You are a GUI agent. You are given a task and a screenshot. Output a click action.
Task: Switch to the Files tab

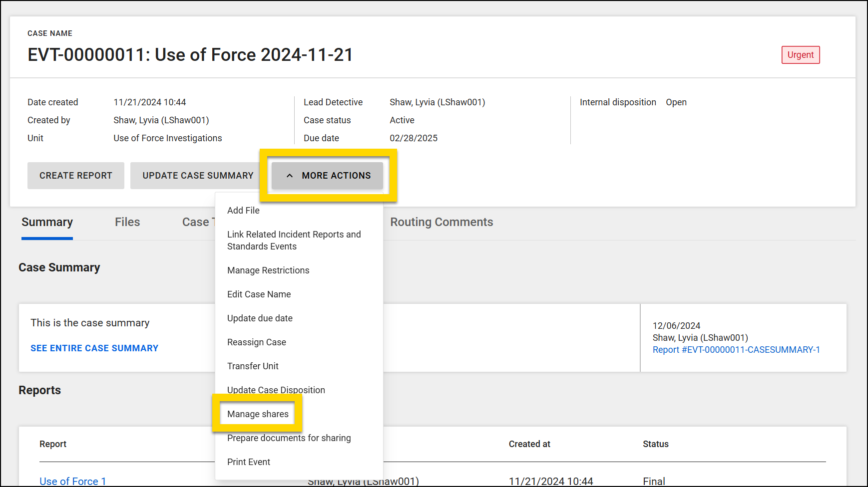click(x=127, y=222)
